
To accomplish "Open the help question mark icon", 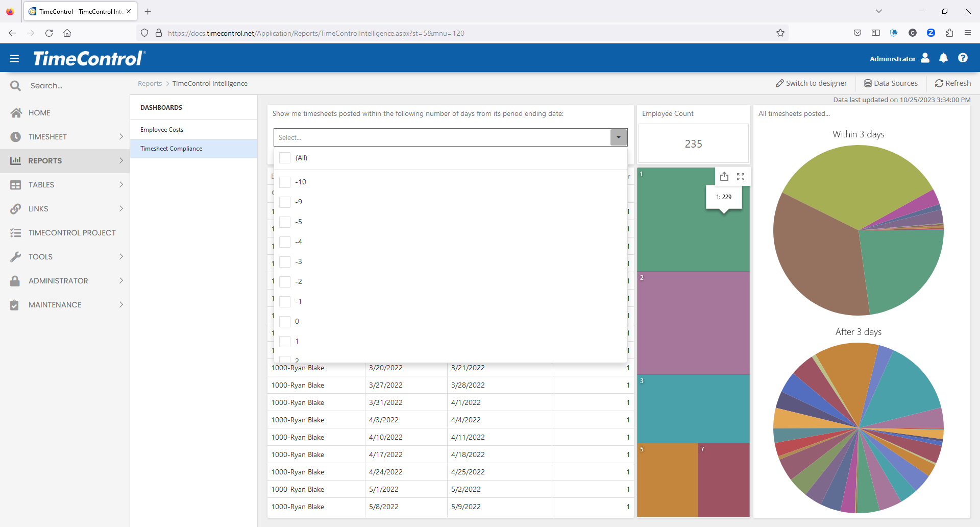I will 963,58.
